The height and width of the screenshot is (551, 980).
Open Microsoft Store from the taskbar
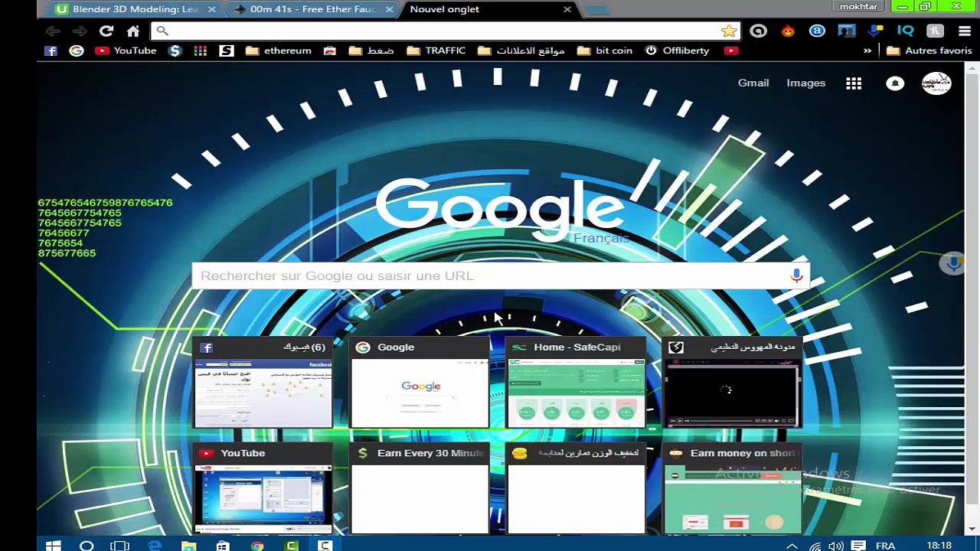[x=223, y=546]
